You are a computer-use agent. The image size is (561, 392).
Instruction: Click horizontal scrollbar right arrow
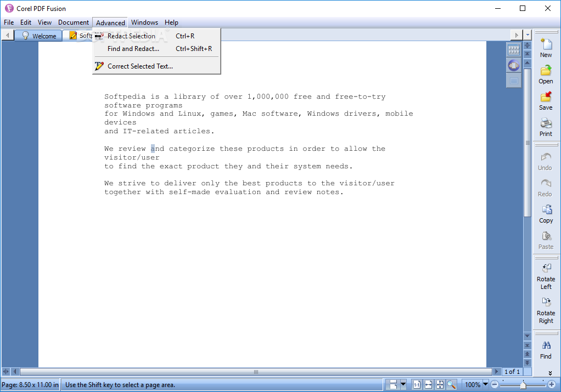click(x=496, y=372)
